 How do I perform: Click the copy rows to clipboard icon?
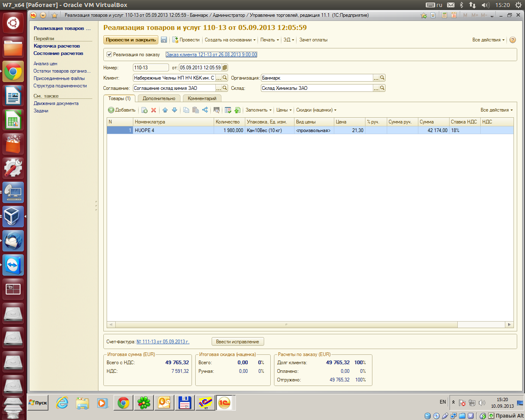click(x=186, y=110)
